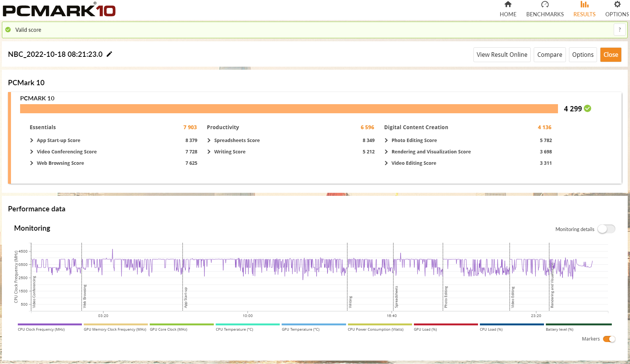Viewport: 630px width, 364px height.
Task: Select CPU Power Consumption legend
Action: [380, 327]
